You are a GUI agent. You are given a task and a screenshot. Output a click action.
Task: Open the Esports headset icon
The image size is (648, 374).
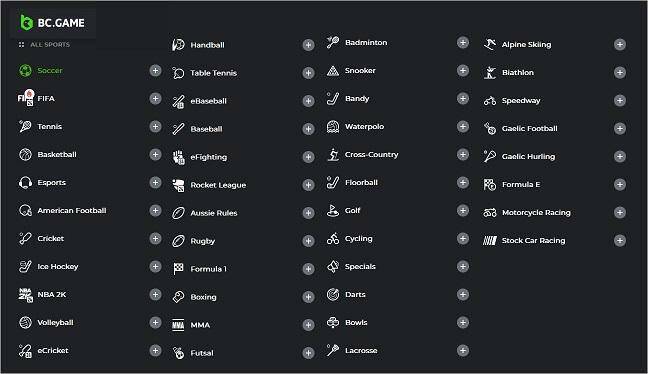click(25, 183)
